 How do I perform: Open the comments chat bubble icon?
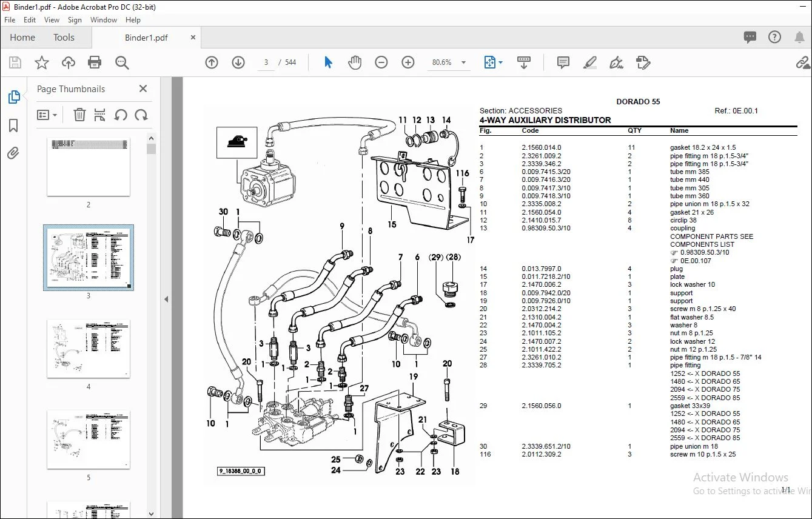[750, 38]
